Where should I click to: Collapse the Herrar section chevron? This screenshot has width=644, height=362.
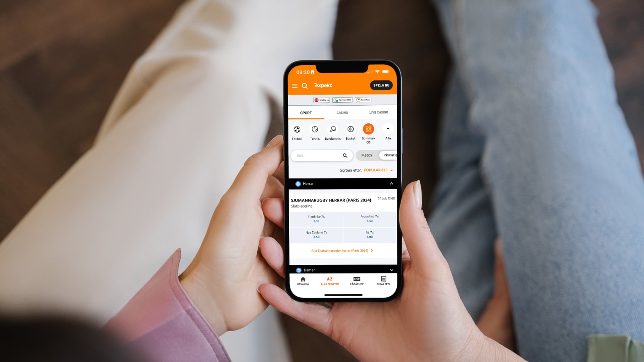pos(391,183)
